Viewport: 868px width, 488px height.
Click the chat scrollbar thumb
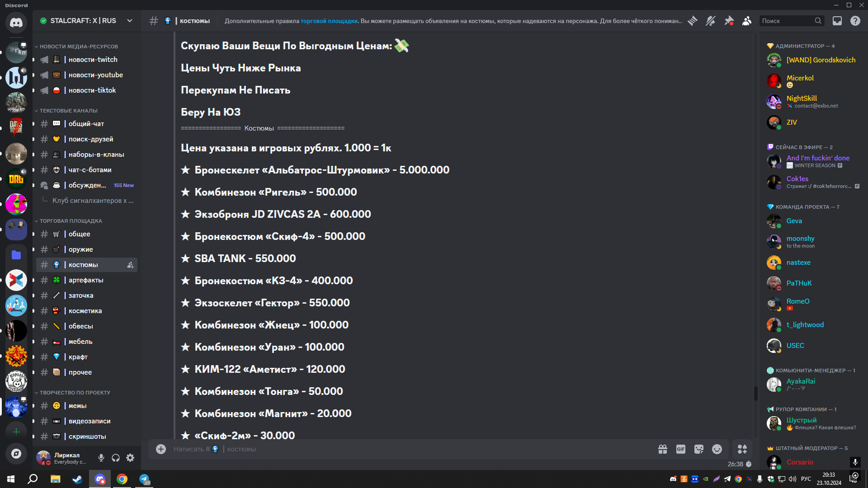pos(755,393)
